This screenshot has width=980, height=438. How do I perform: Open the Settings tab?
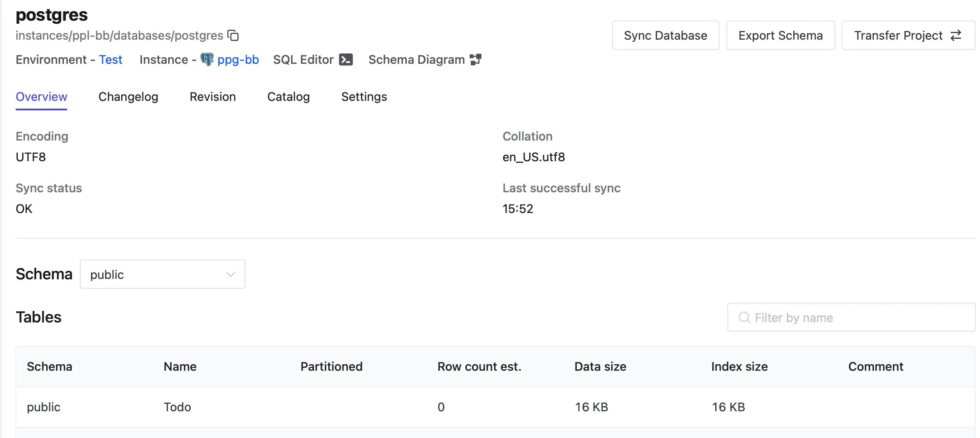coord(364,97)
